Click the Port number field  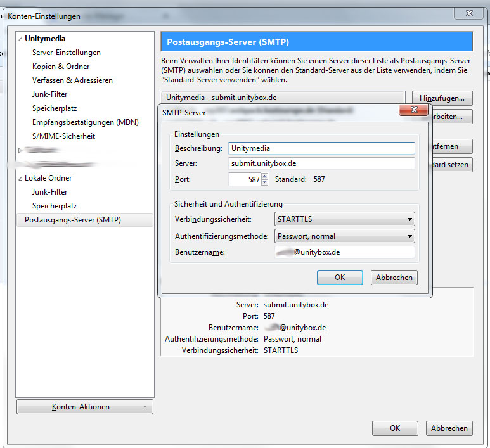[245, 179]
